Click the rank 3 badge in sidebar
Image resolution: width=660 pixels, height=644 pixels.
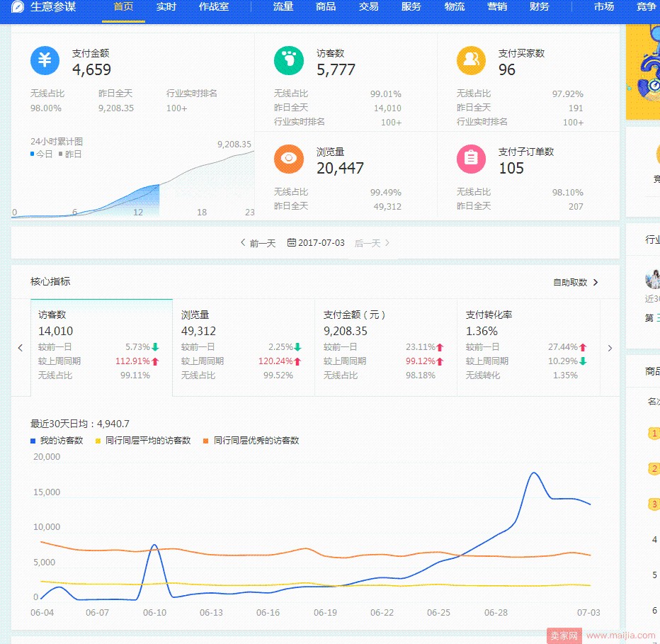tap(654, 504)
